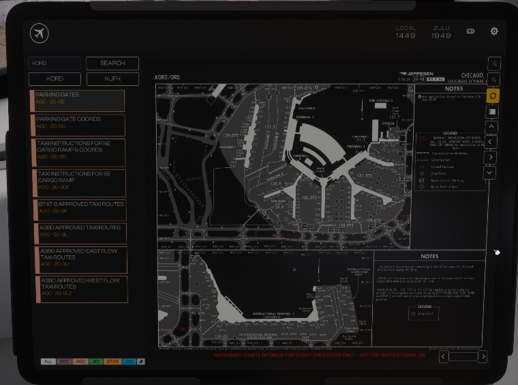Select the KJFK airport button

pyautogui.click(x=113, y=79)
